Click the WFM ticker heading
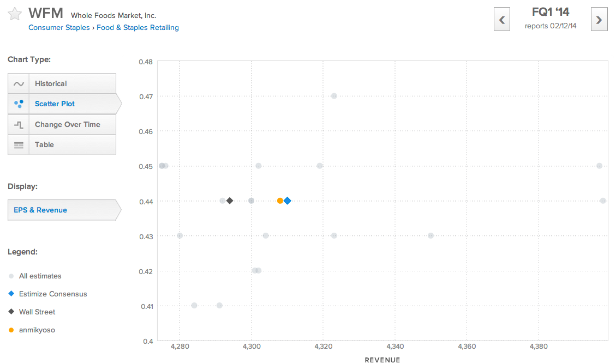This screenshot has height=364, width=616. pyautogui.click(x=46, y=13)
